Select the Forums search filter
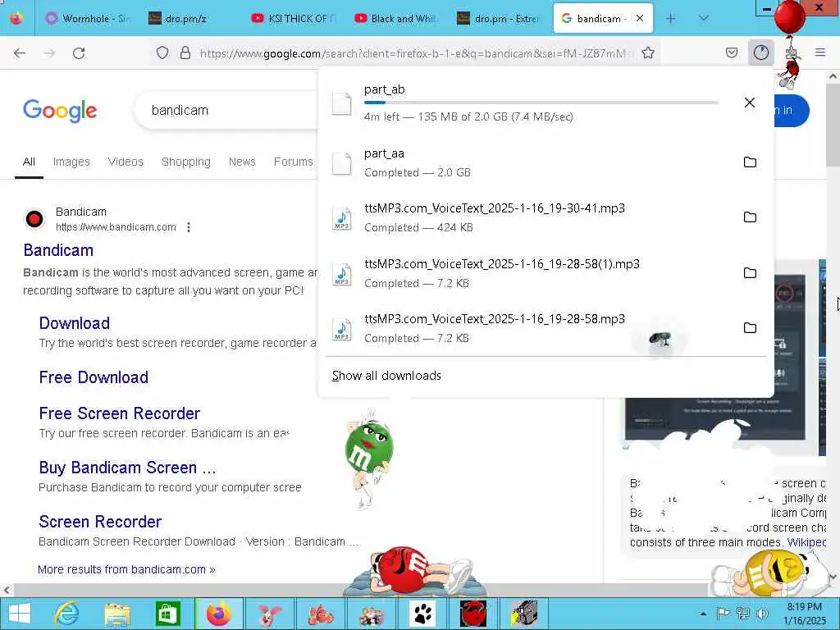Viewport: 840px width, 630px height. (293, 162)
